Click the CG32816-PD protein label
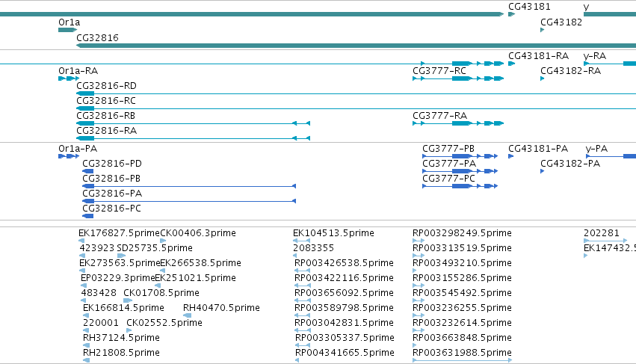The width and height of the screenshot is (636, 364). pyautogui.click(x=112, y=164)
